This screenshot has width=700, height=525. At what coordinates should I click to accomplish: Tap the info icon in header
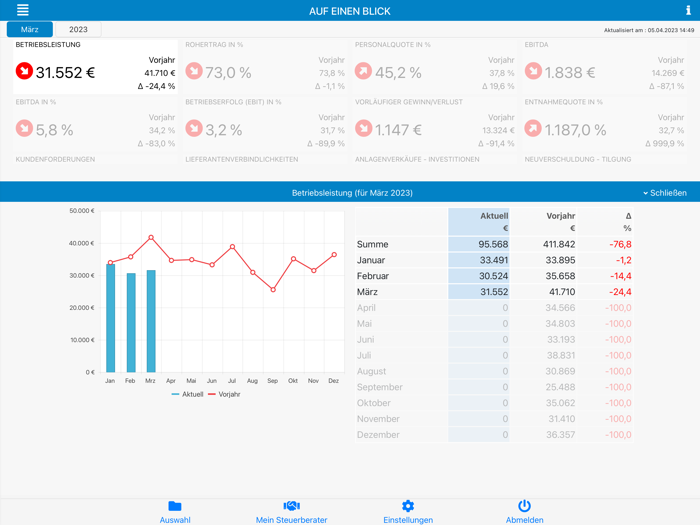(x=688, y=10)
